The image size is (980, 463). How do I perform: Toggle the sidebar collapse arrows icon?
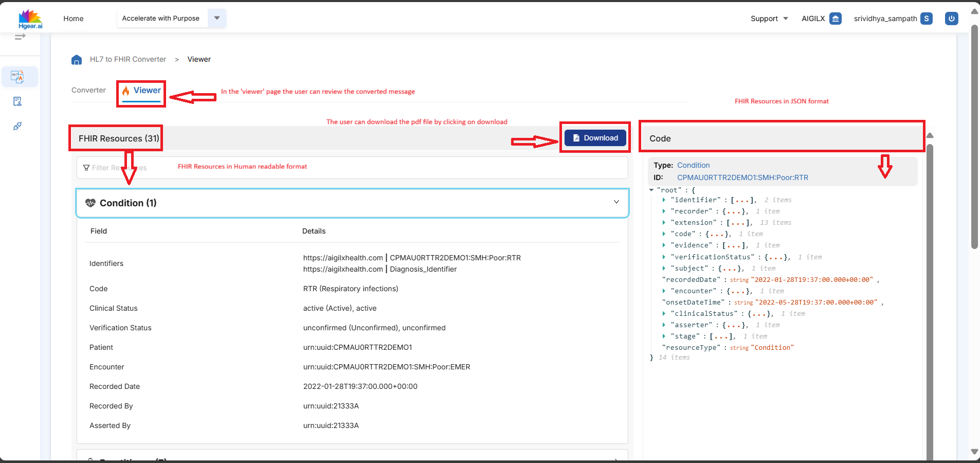point(20,37)
